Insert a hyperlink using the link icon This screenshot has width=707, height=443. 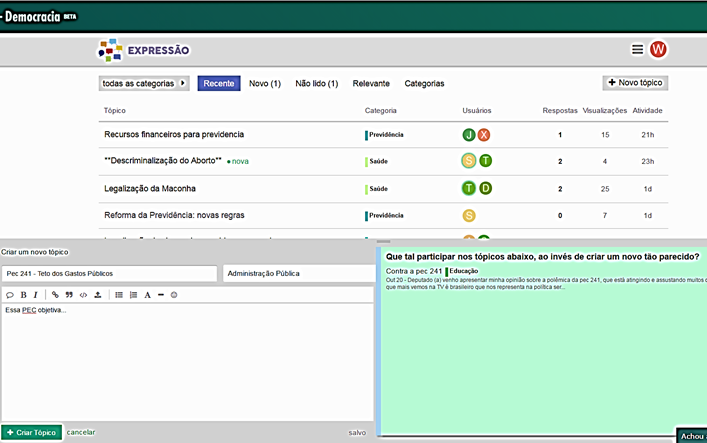[55, 295]
